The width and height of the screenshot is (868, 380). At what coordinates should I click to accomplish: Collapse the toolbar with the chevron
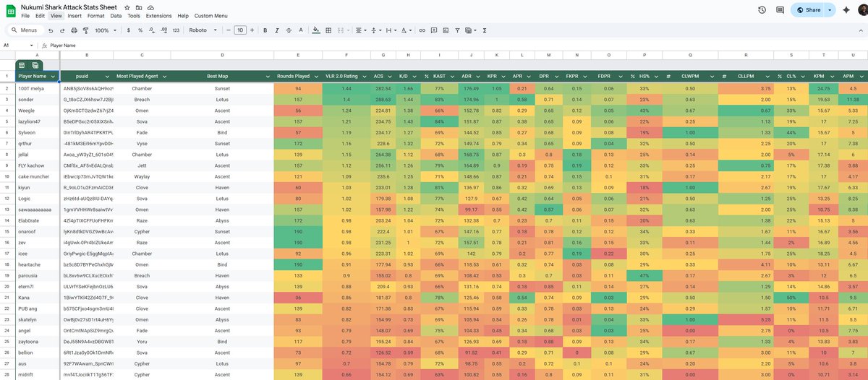859,30
